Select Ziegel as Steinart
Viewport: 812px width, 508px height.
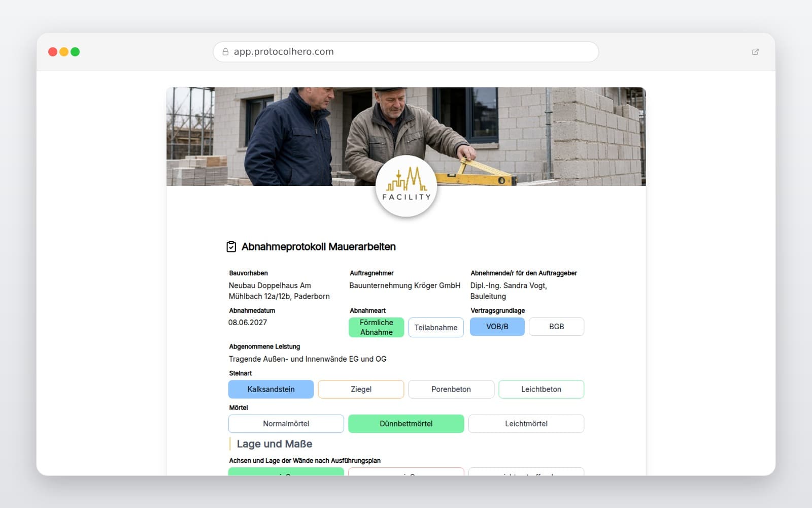pyautogui.click(x=361, y=389)
